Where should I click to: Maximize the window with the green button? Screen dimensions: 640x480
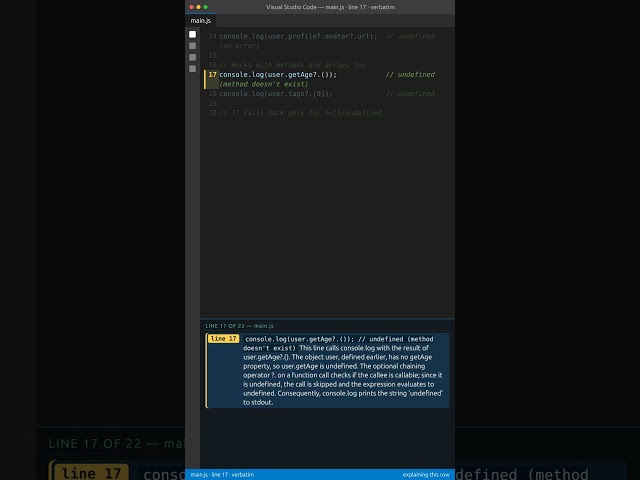pos(205,7)
